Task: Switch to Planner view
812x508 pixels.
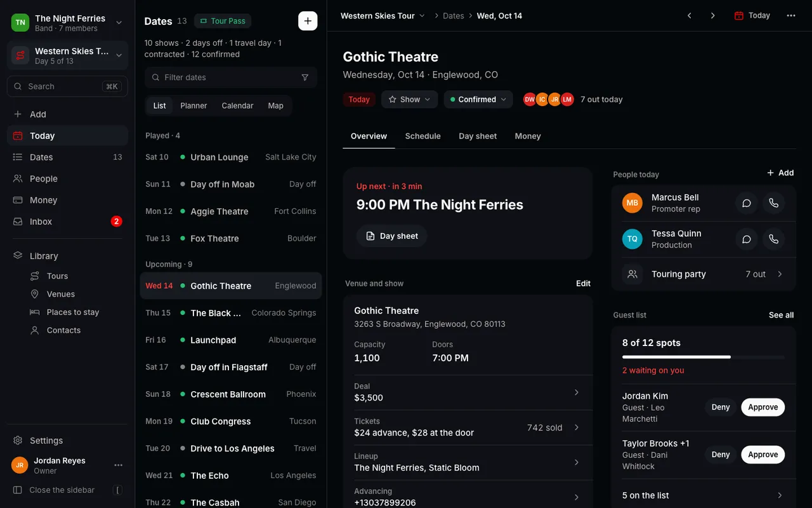Action: [193, 106]
